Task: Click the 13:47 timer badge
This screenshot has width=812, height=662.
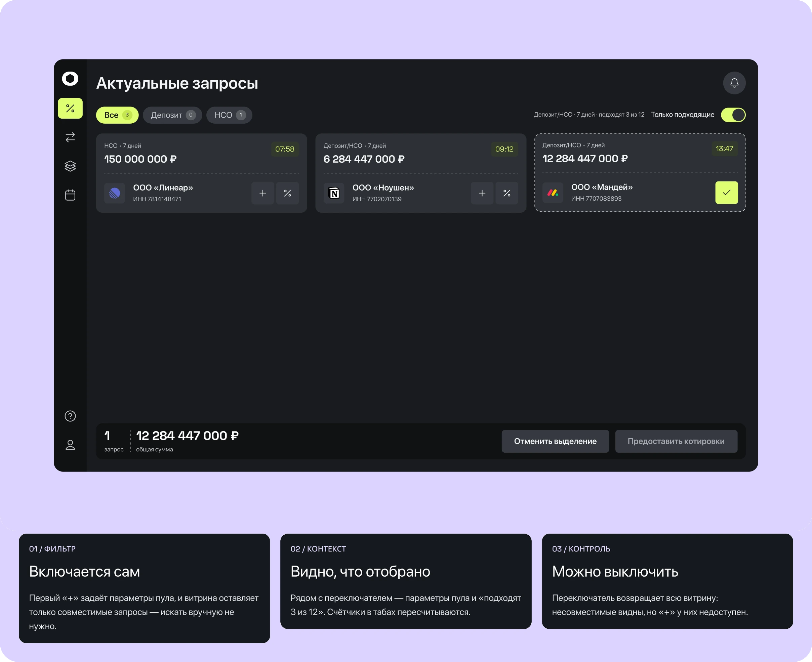Action: [x=724, y=148]
